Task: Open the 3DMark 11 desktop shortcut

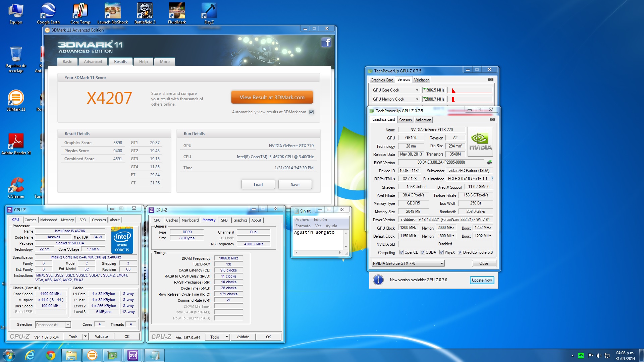Action: click(16, 100)
